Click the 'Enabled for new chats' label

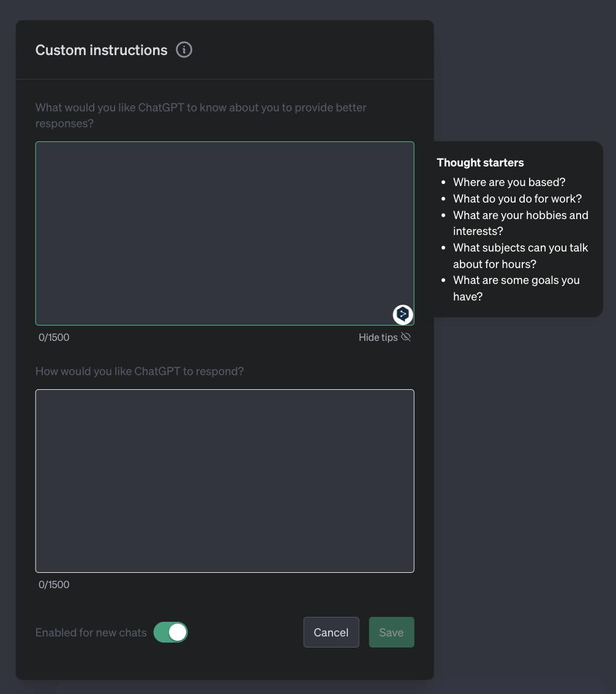pos(91,632)
